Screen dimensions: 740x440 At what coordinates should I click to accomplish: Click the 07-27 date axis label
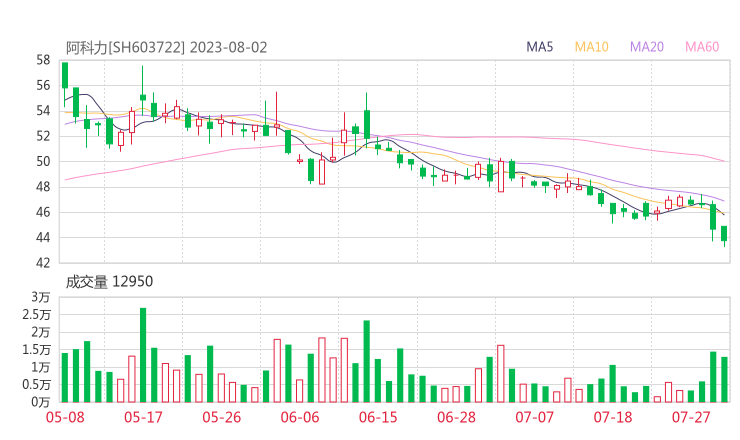tap(691, 417)
